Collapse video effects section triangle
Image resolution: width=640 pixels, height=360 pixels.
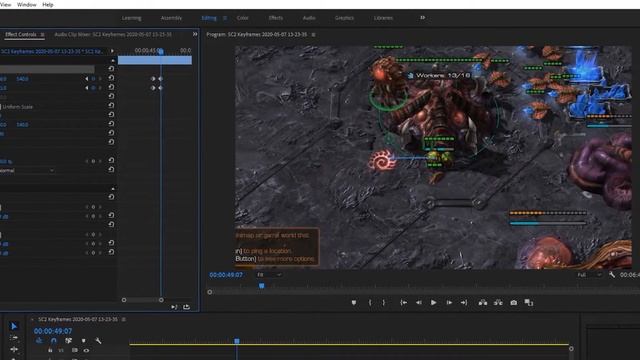[x=113, y=60]
